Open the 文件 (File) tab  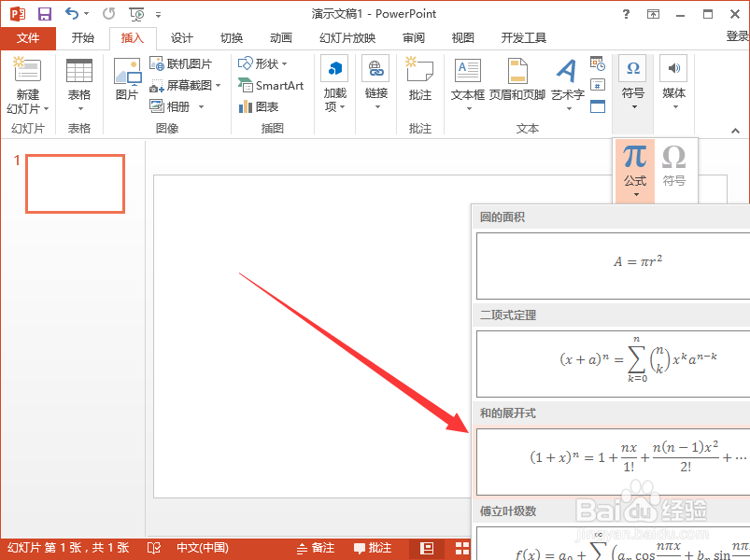click(28, 37)
